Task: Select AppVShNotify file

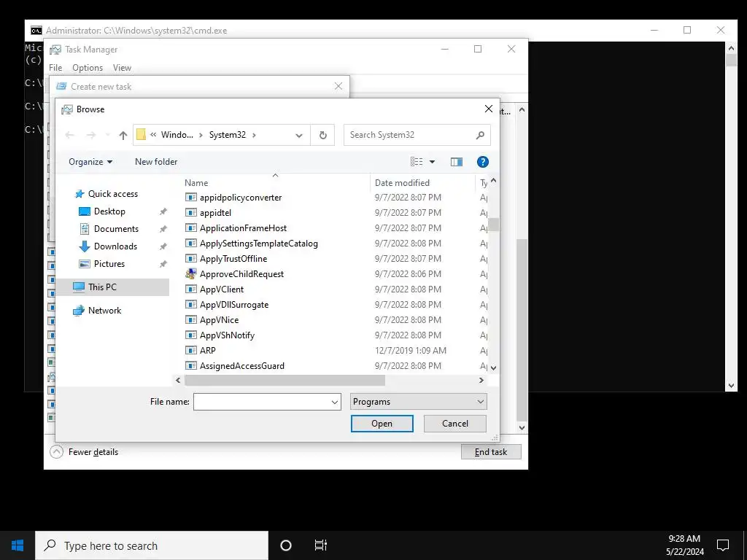Action: 228,335
